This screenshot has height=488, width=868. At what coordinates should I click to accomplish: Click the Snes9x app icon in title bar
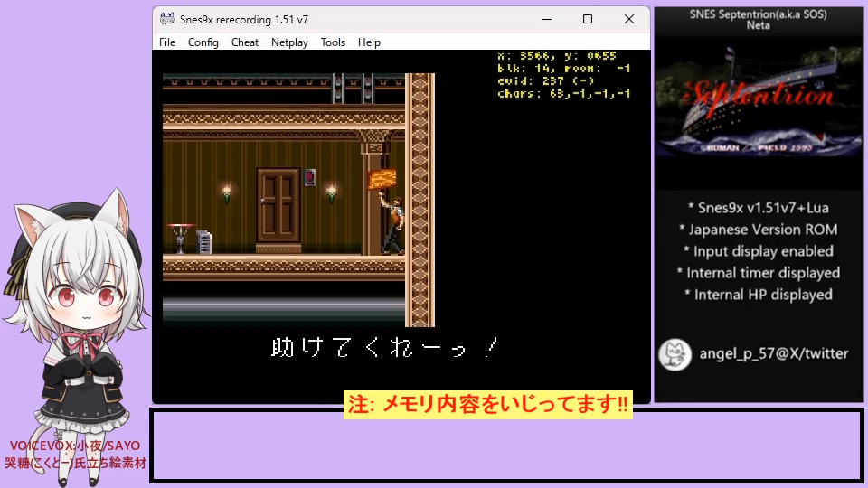(166, 19)
